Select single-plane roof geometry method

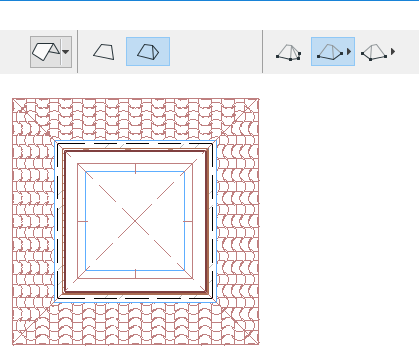(x=104, y=52)
